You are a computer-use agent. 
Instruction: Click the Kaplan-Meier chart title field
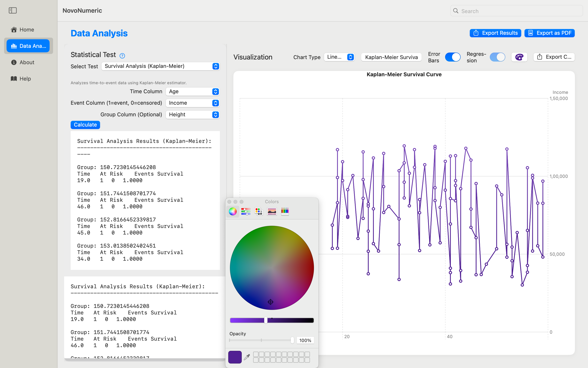tap(391, 57)
